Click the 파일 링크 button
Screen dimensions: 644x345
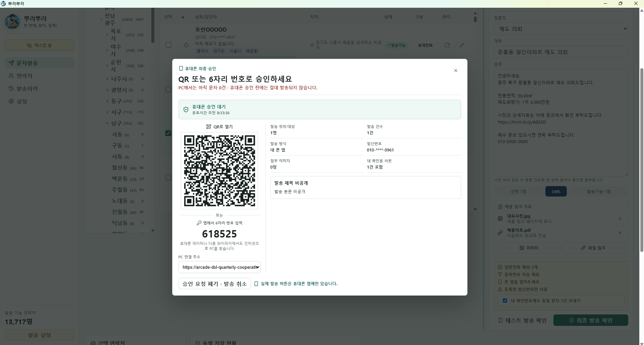pos(593,248)
